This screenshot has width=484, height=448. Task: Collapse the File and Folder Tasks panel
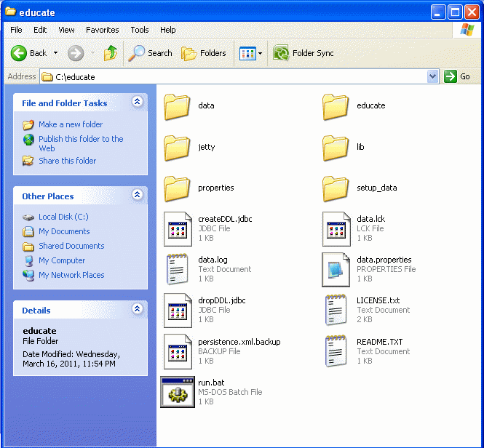(137, 103)
